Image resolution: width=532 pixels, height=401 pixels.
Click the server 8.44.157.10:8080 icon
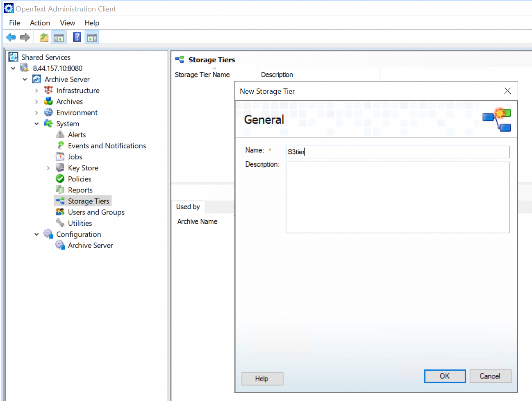tap(25, 68)
